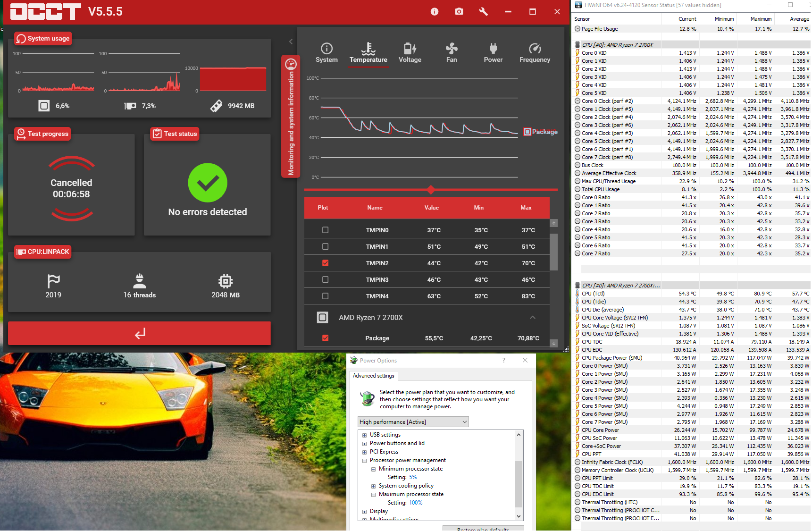The height and width of the screenshot is (531, 812).
Task: Click the CPU [#0] AMD Ryzen 7 2700X group icon
Action: tap(578, 45)
